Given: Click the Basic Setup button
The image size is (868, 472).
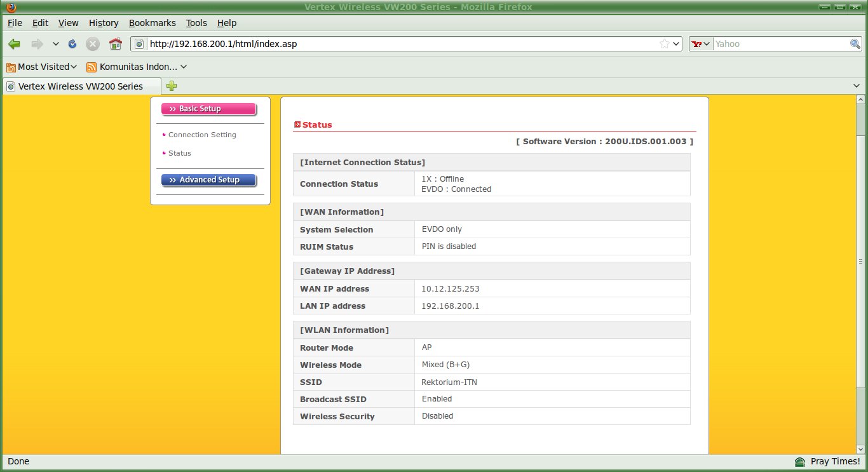Looking at the screenshot, I should (x=208, y=109).
